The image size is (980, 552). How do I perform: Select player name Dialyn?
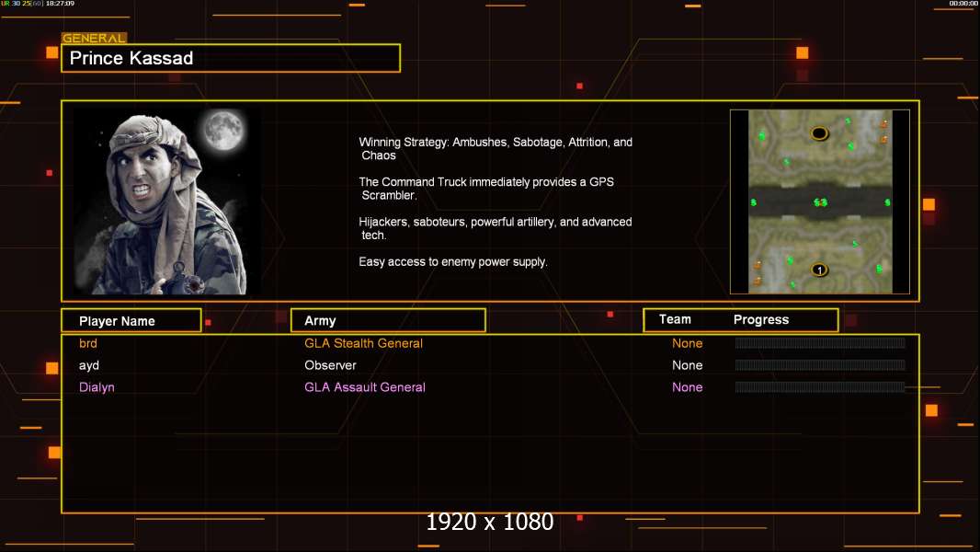point(97,387)
